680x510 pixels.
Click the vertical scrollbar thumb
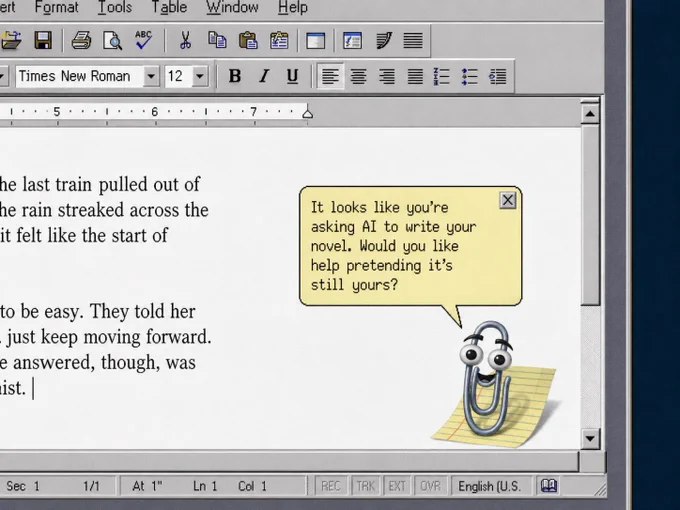(590, 215)
